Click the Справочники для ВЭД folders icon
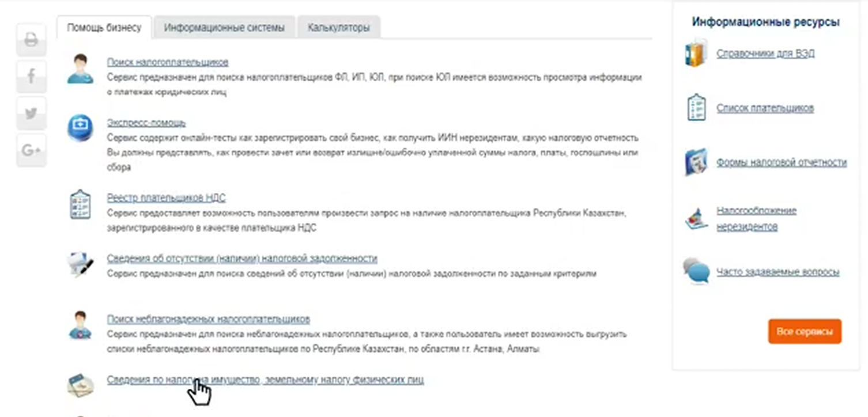 [x=696, y=54]
